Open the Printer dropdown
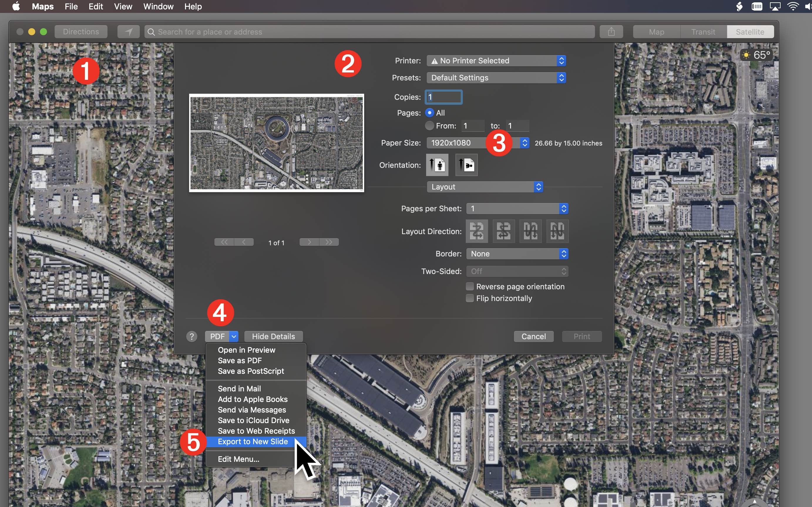Screen dimensions: 812x507 [x=496, y=61]
